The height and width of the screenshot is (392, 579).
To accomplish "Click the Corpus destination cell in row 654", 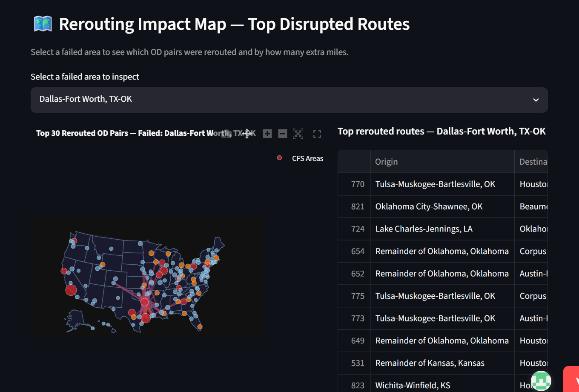I will (531, 251).
